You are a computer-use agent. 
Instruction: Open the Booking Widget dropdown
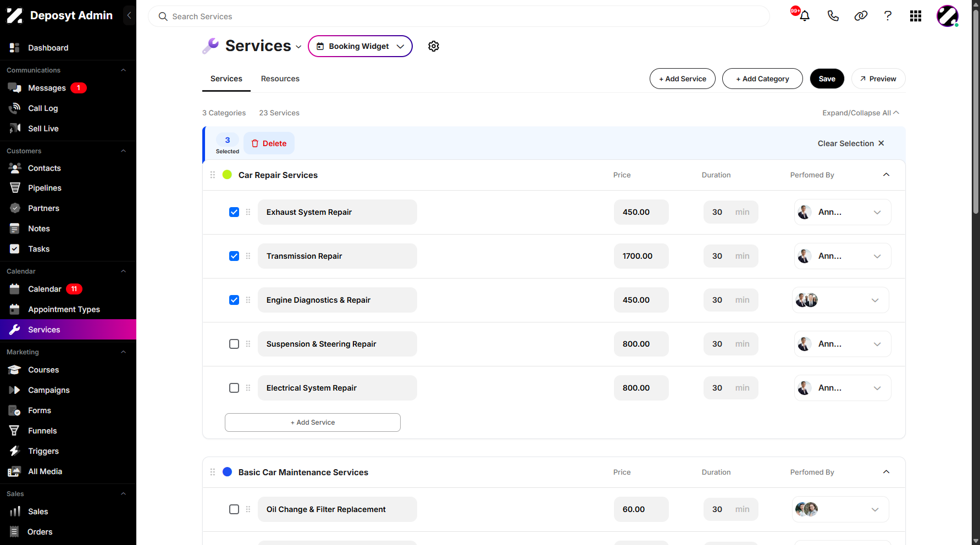tap(360, 46)
